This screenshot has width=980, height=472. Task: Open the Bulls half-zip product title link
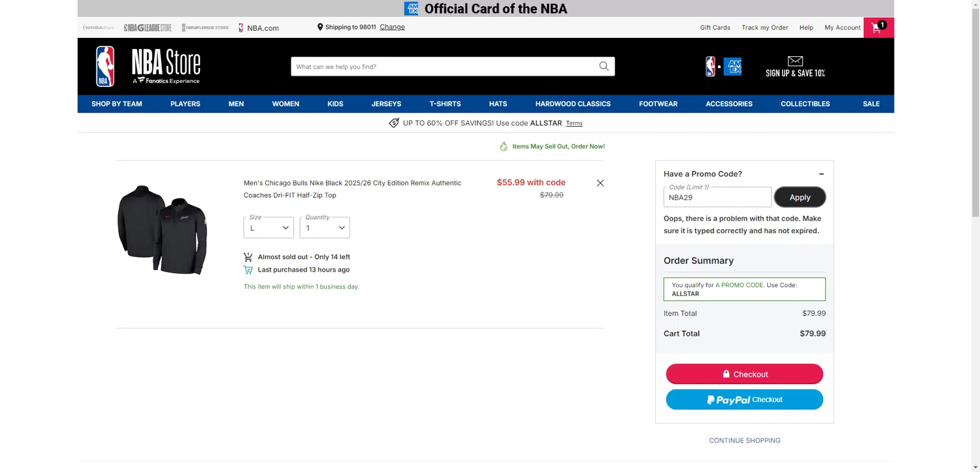pyautogui.click(x=352, y=189)
